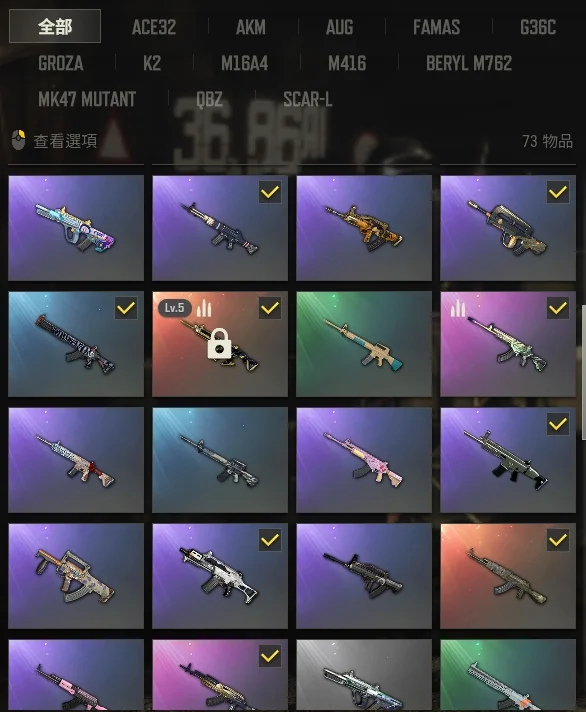Toggle checkmark on the red-background AK skin

(558, 540)
